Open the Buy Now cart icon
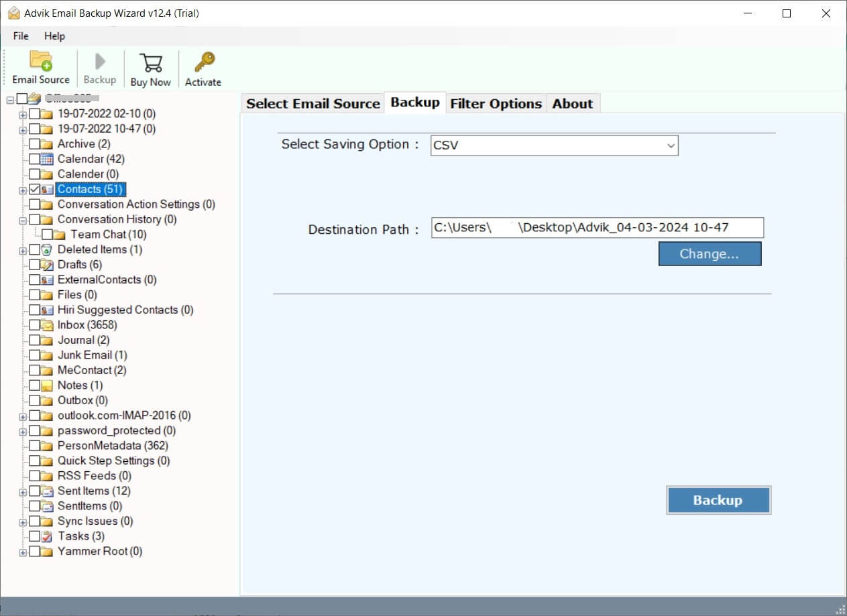Image resolution: width=847 pixels, height=616 pixels. [x=151, y=62]
